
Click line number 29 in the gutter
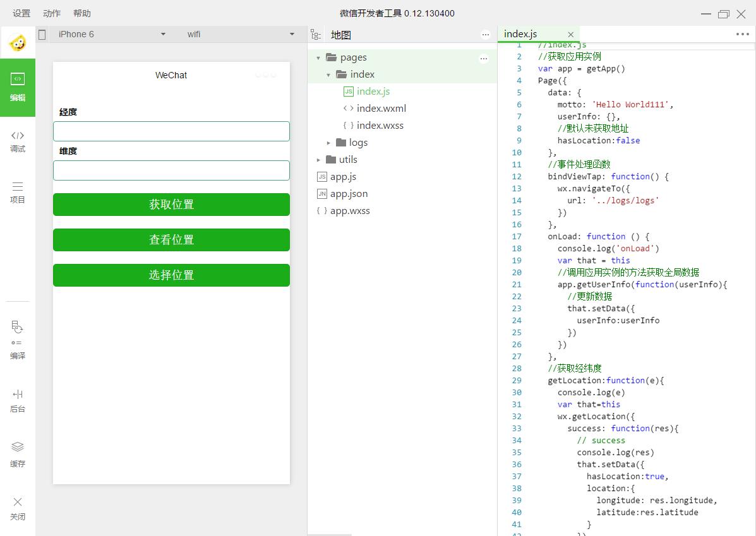point(517,380)
